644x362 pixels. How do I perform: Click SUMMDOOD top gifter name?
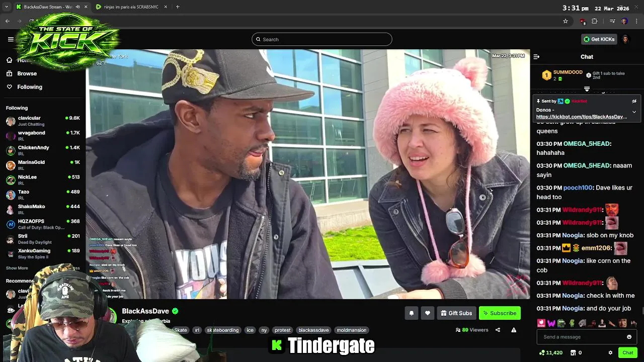point(568,72)
